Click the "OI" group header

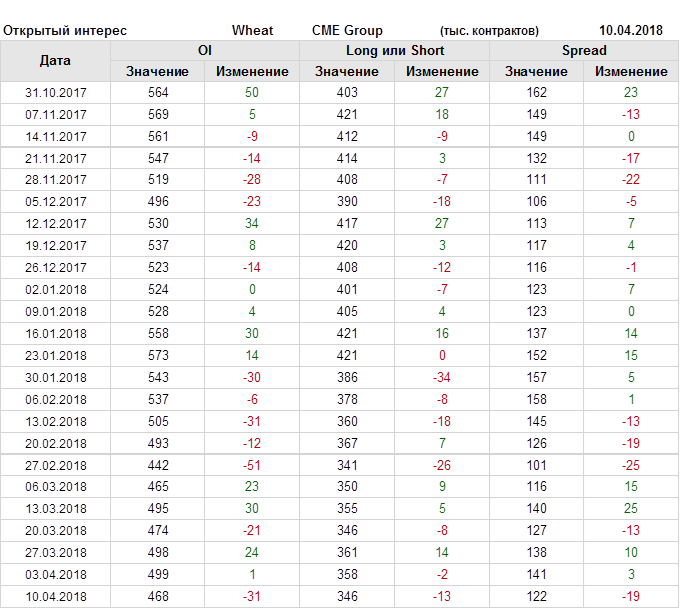click(205, 50)
